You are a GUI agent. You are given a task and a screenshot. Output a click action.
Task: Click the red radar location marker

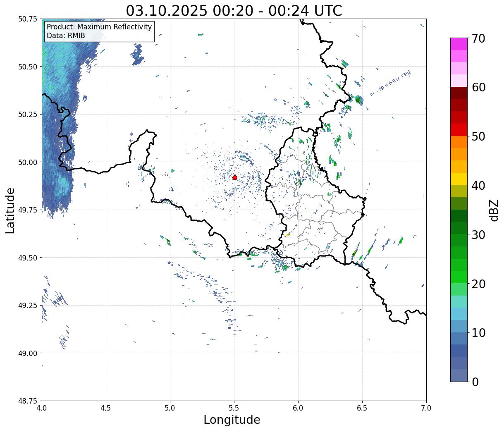click(235, 177)
